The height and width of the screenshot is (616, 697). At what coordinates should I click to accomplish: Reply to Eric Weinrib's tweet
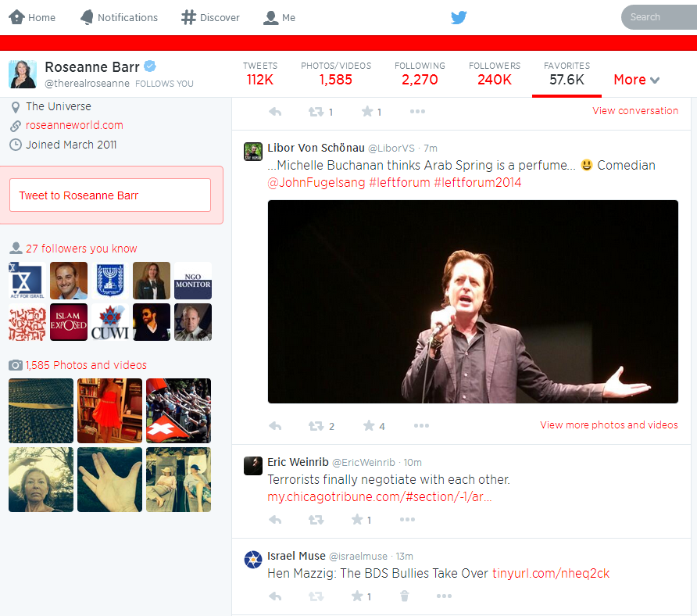click(x=275, y=520)
